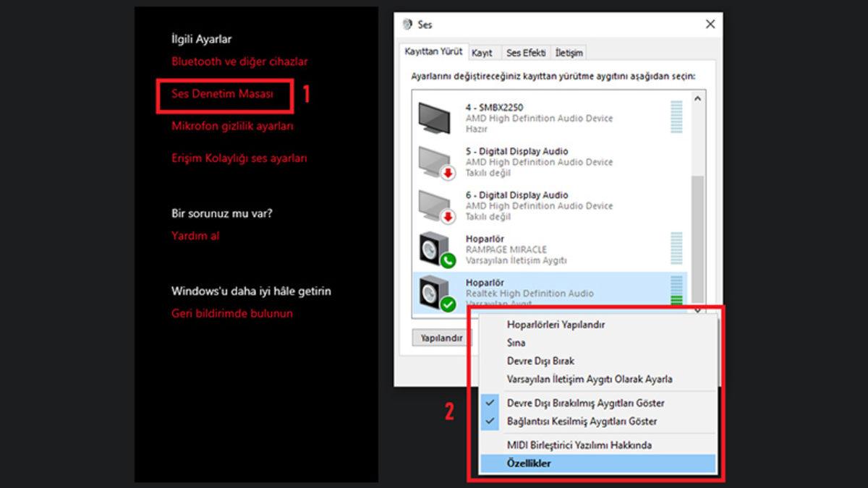
Task: Select the 6 - Digital Display Audio device icon
Action: tap(436, 206)
